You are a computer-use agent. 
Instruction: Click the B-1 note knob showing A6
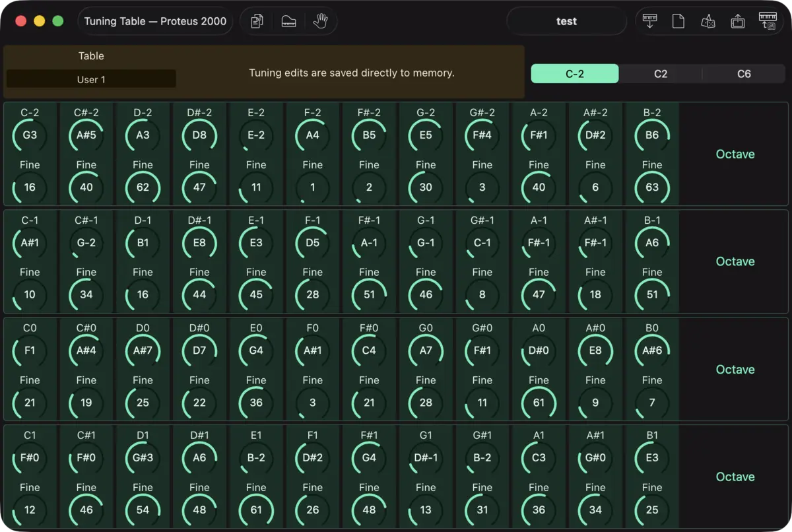click(652, 243)
